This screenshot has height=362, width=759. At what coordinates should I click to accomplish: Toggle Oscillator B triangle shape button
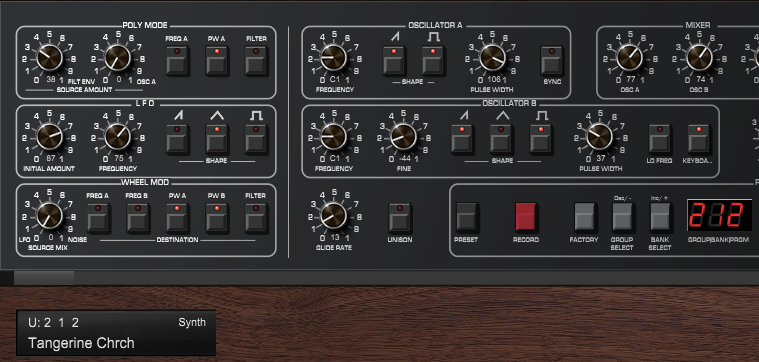pos(501,139)
